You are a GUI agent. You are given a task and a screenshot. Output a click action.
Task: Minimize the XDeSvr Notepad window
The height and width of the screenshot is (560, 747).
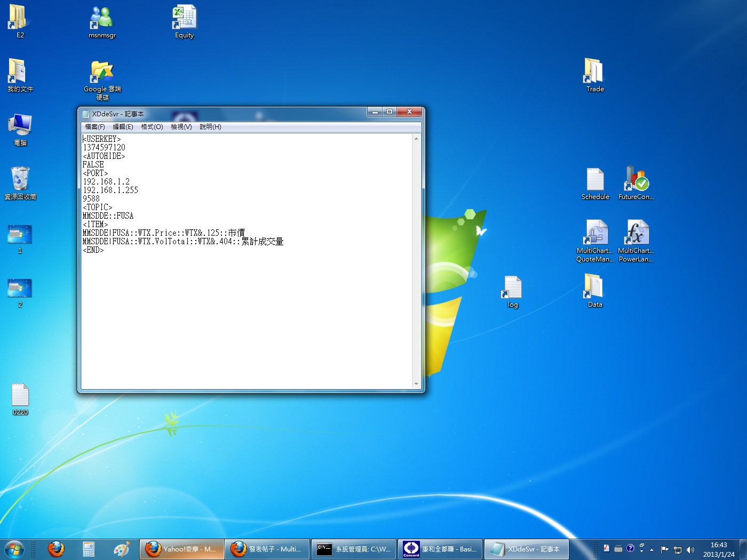point(375,112)
